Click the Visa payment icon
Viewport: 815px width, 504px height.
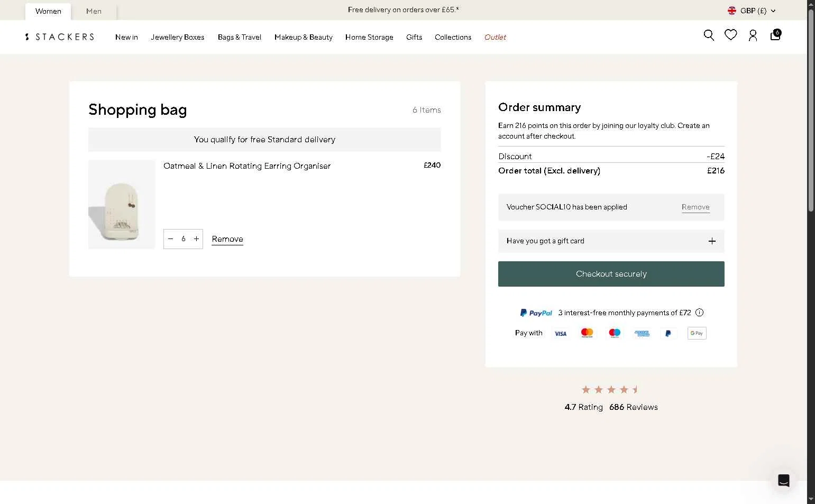pyautogui.click(x=561, y=333)
